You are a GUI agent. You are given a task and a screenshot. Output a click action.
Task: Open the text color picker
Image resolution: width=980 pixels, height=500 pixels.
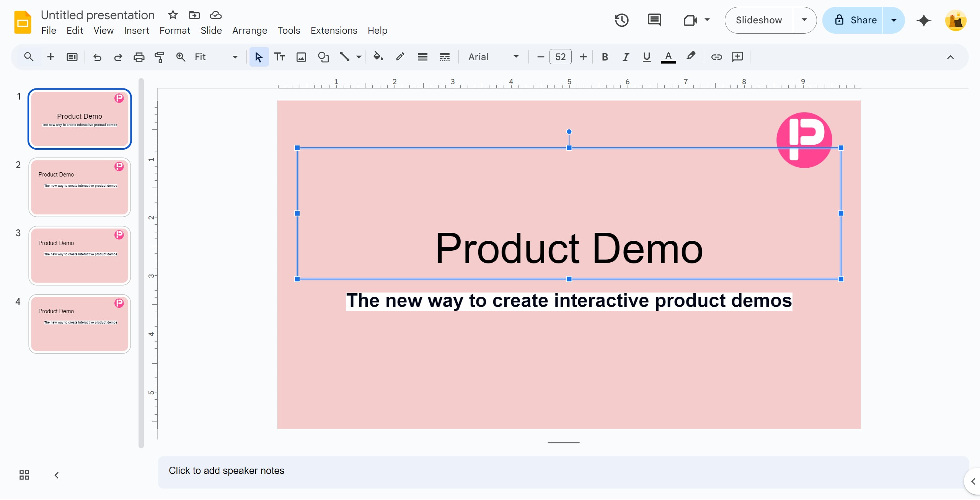[668, 57]
